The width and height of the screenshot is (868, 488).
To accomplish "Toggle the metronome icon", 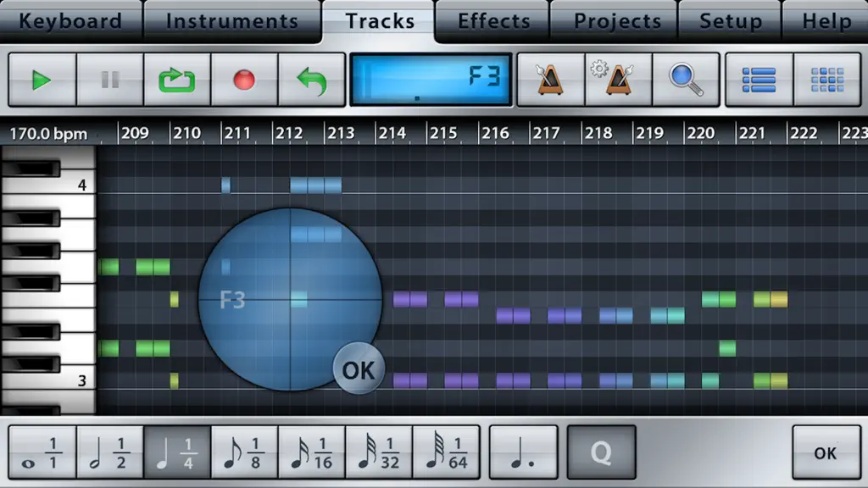I will tap(550, 80).
